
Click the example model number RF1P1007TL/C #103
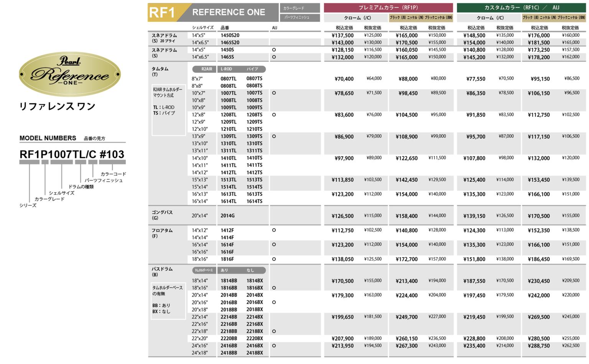(x=72, y=154)
